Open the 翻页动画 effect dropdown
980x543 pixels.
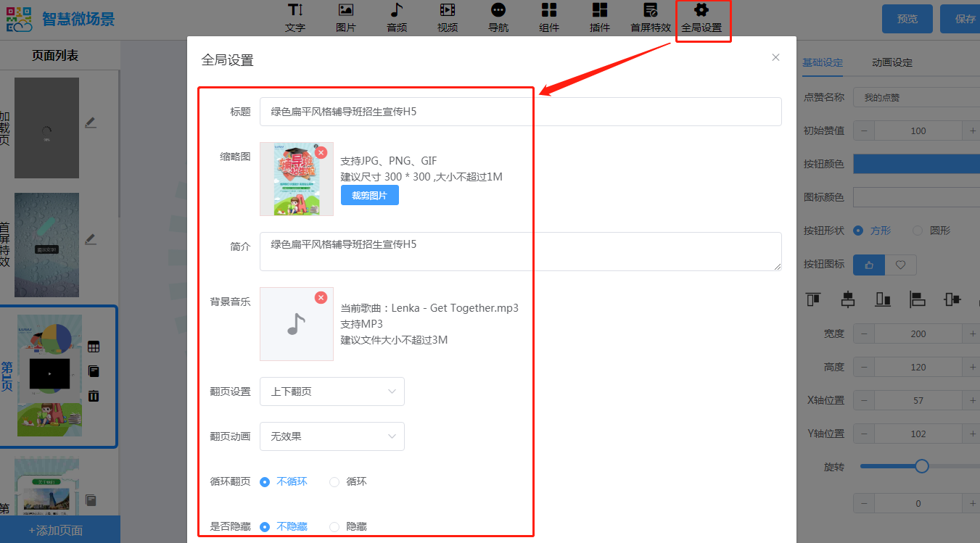pyautogui.click(x=332, y=436)
